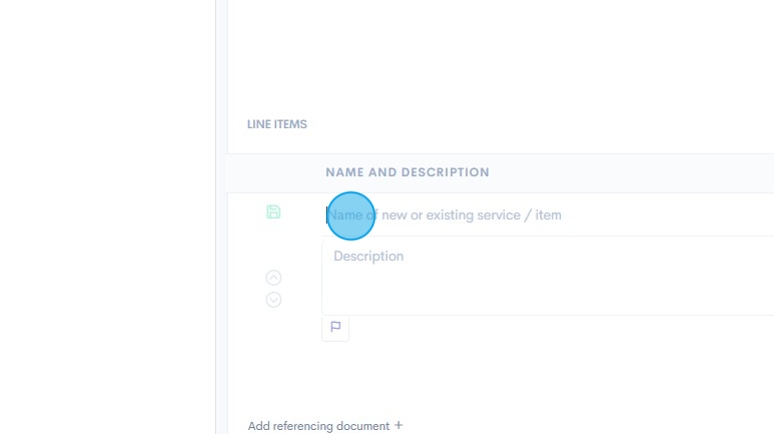The width and height of the screenshot is (774, 434).
Task: Click plus icon beside Add referencing document
Action: pyautogui.click(x=398, y=425)
